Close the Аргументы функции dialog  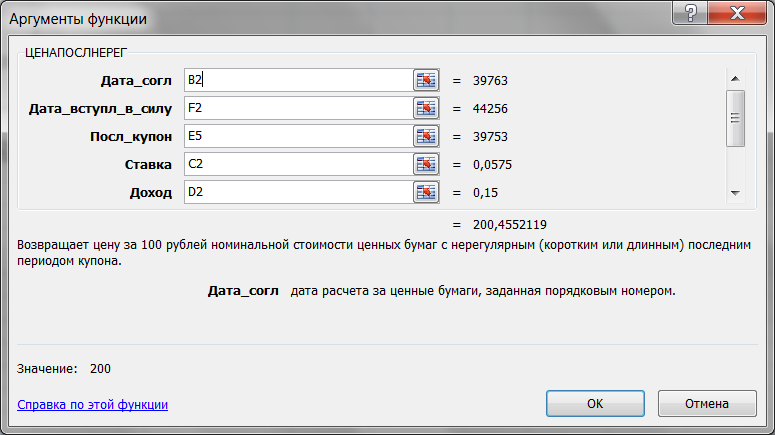tap(737, 12)
